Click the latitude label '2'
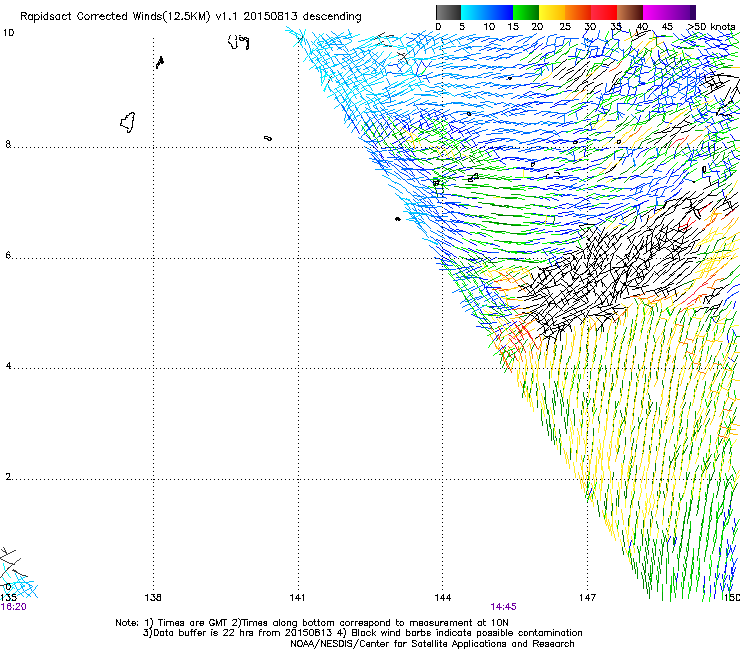 click(x=8, y=477)
